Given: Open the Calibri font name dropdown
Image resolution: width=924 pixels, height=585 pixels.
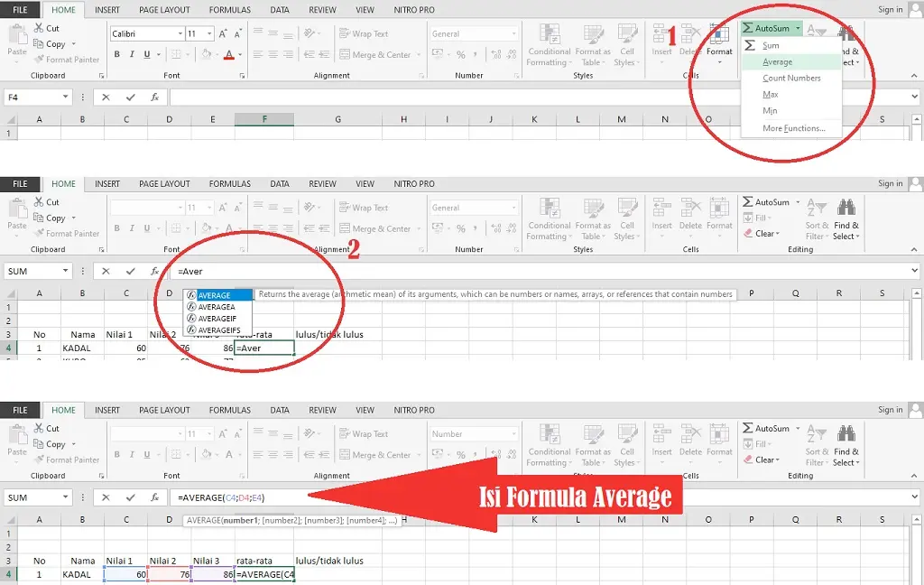Looking at the screenshot, I should click(x=180, y=33).
